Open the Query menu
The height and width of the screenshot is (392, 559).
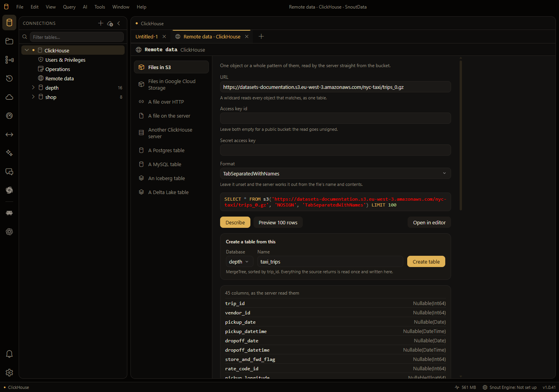point(69,7)
